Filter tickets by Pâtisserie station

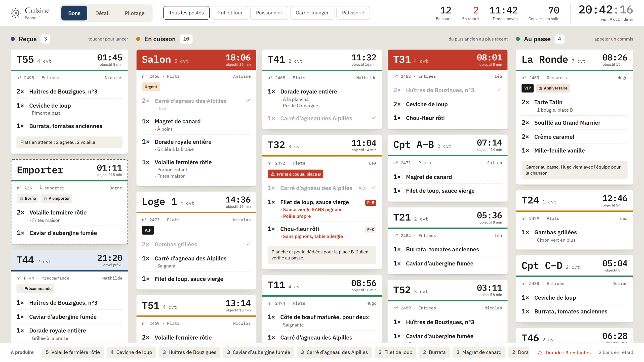[353, 13]
